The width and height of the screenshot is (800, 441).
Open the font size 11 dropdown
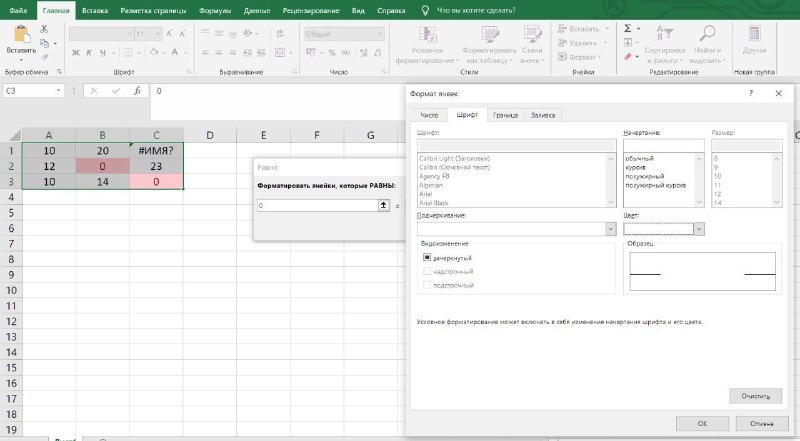(158, 34)
